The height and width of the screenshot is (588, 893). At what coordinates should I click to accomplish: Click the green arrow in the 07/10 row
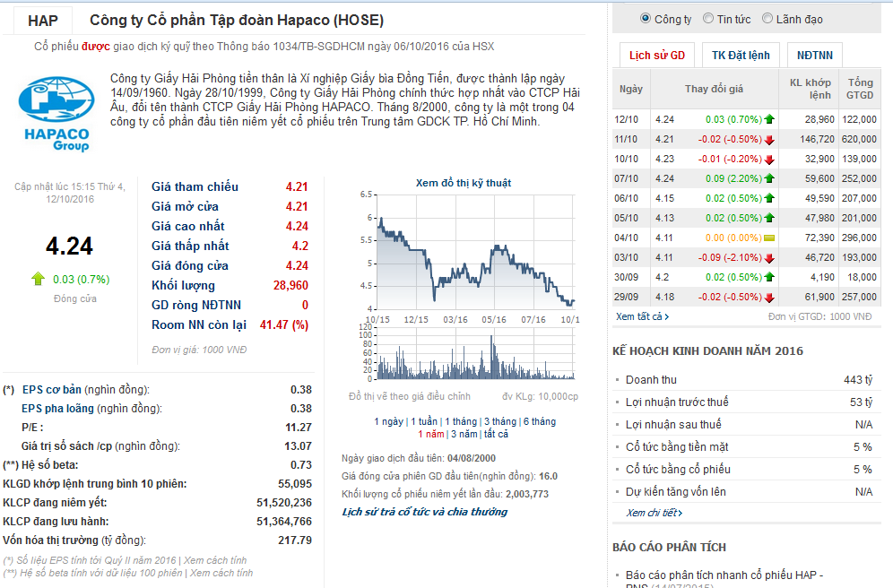(769, 178)
